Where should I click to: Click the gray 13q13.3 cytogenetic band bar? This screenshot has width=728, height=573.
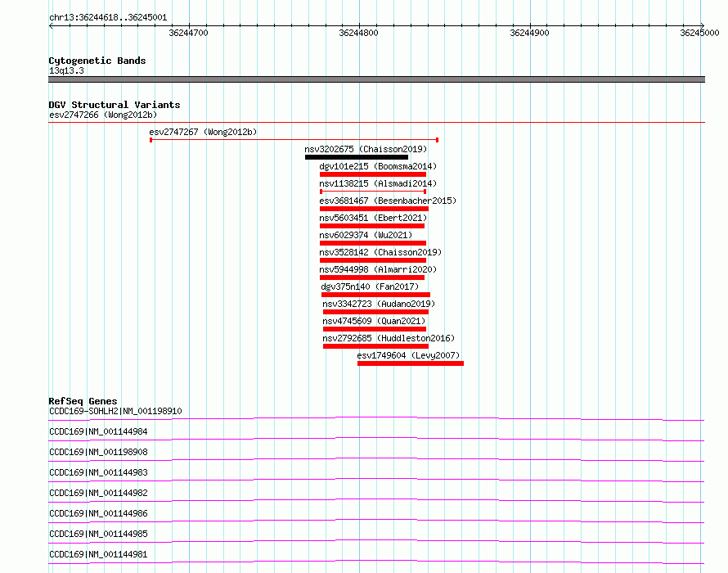coord(376,79)
